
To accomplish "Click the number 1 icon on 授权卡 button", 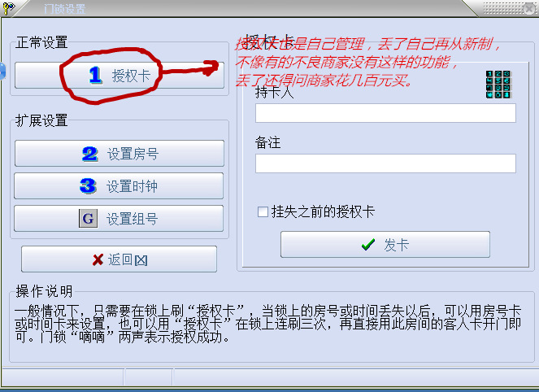I will pyautogui.click(x=95, y=76).
